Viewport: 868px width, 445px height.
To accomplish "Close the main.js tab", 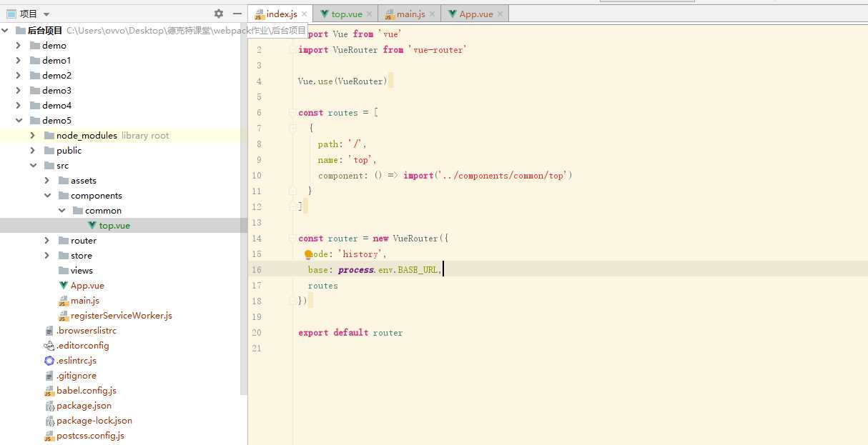I will [x=433, y=14].
